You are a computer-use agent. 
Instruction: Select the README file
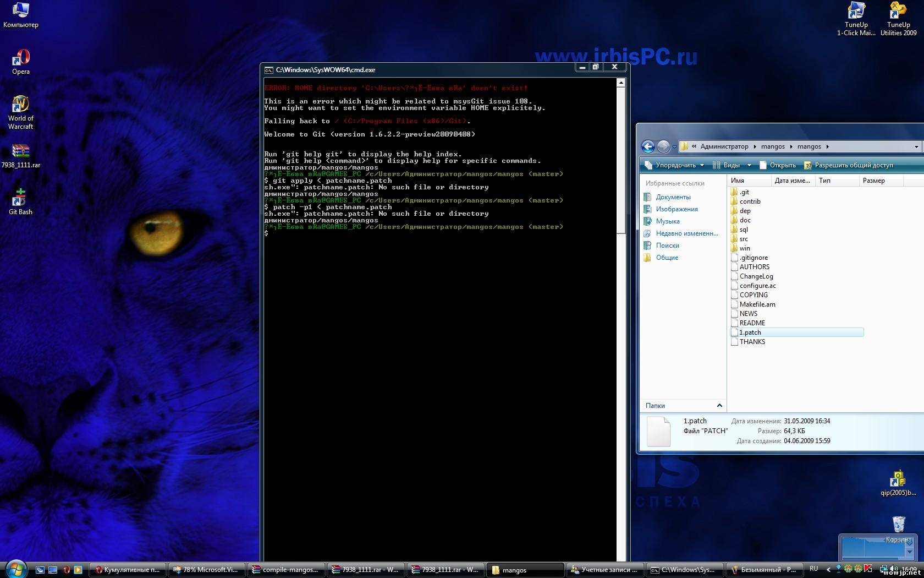pos(748,323)
